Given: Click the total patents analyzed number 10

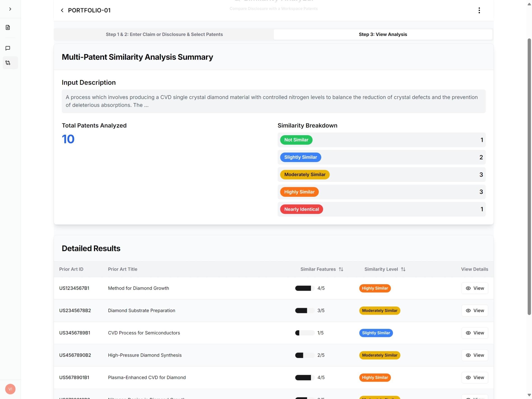Looking at the screenshot, I should click(x=68, y=139).
